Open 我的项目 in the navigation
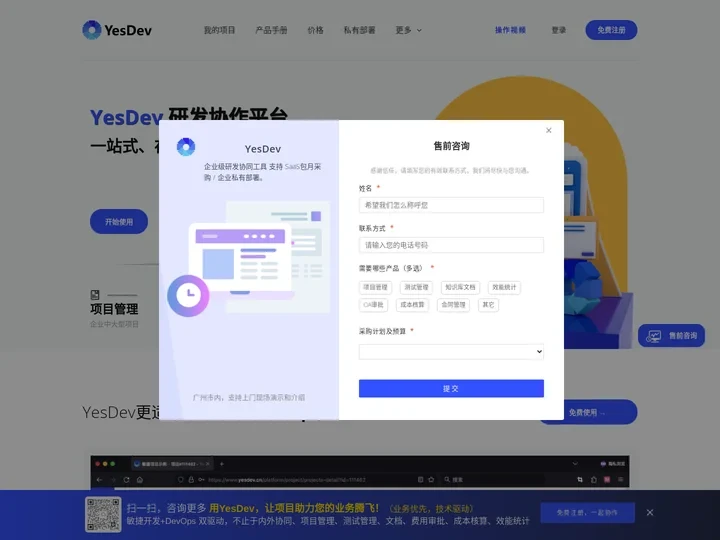 coord(219,30)
